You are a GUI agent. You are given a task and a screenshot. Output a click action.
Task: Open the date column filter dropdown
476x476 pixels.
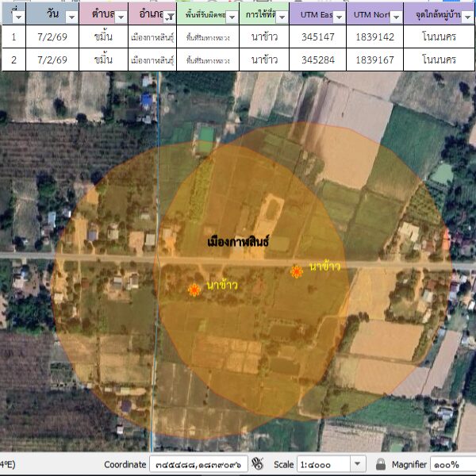pyautogui.click(x=71, y=17)
